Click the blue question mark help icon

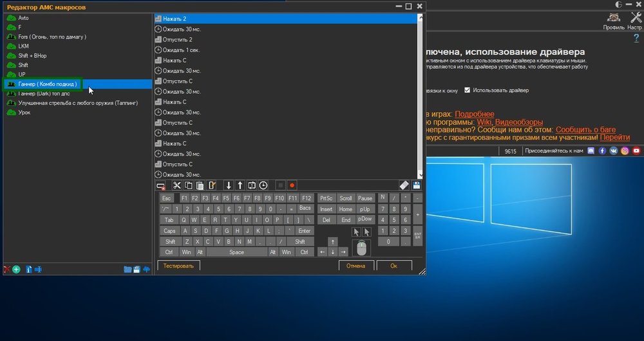pos(636,39)
